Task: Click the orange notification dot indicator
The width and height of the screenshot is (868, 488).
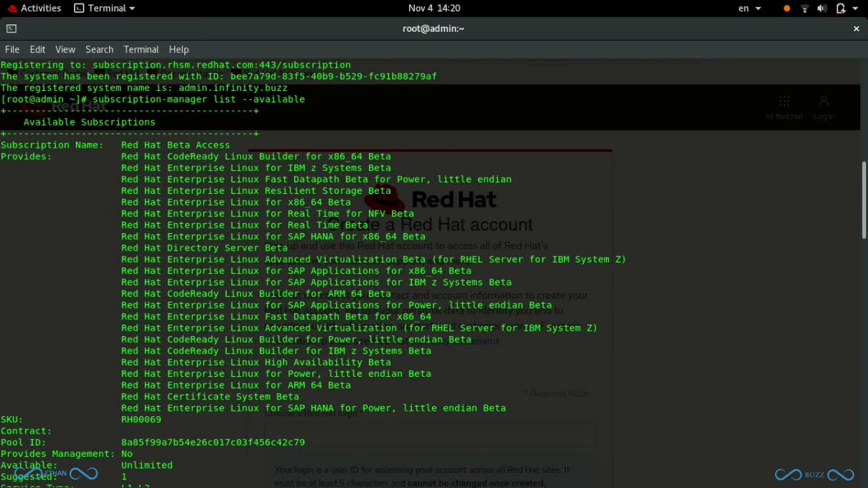Action: tap(787, 9)
